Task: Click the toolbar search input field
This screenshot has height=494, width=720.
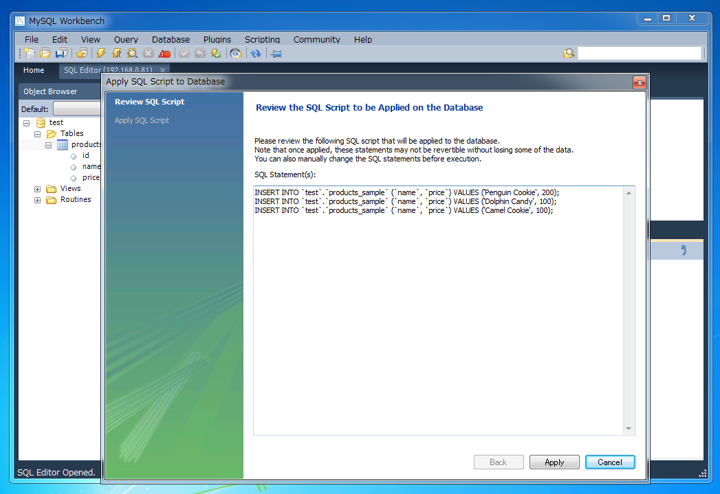Action: (x=639, y=53)
